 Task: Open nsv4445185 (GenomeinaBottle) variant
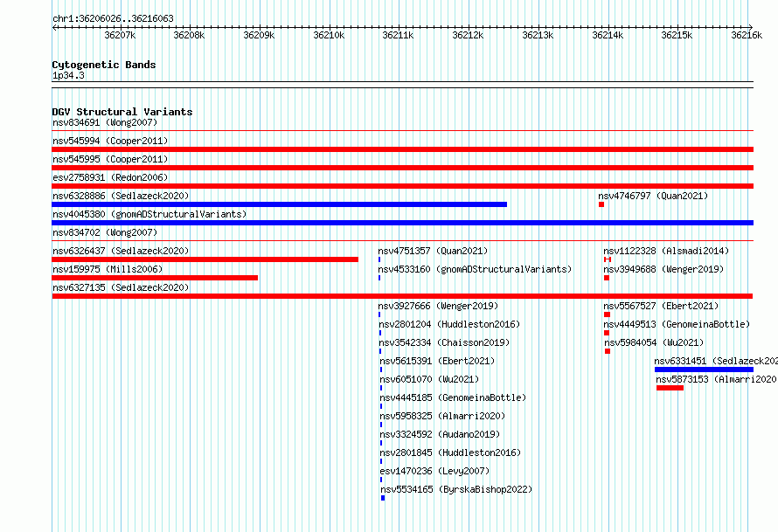(x=453, y=397)
